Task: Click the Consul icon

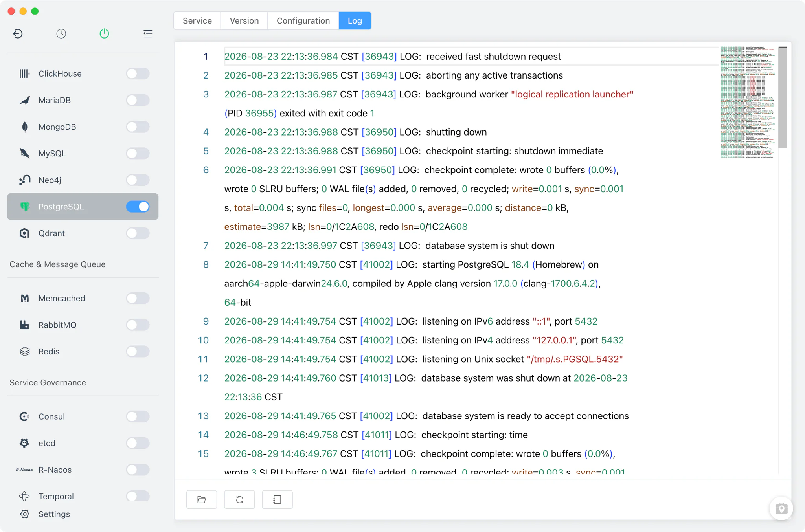Action: pyautogui.click(x=24, y=416)
